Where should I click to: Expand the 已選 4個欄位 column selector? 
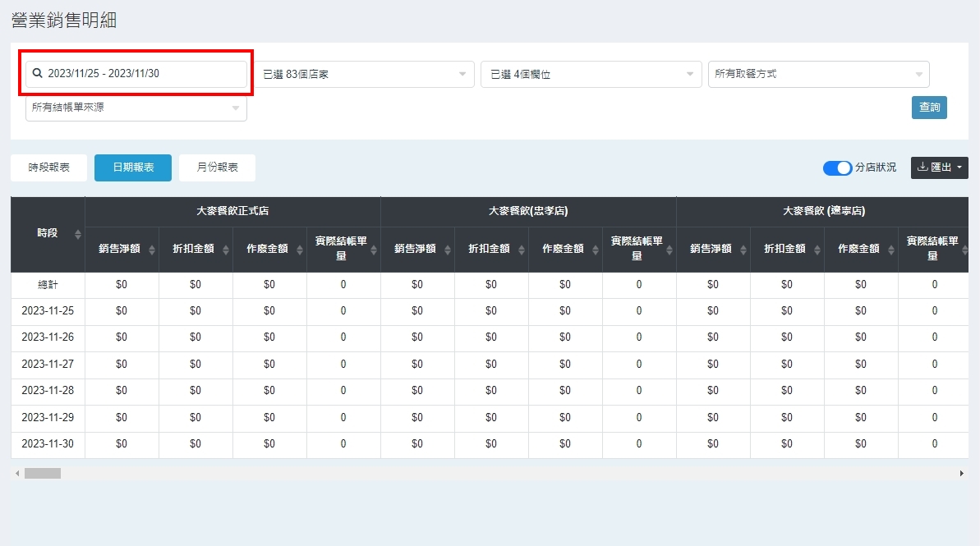(591, 74)
